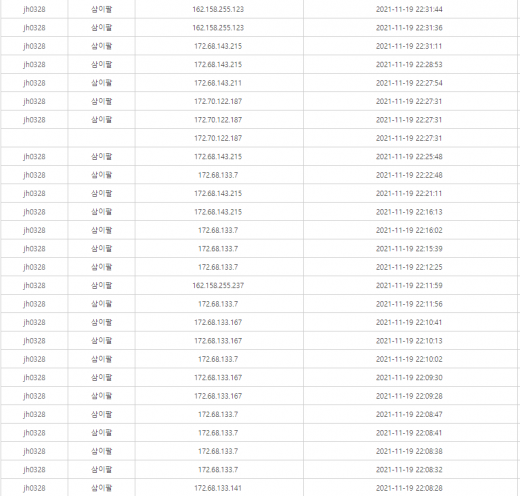Select timestamp 2021-11-19 22:08:28
The image size is (520, 496).
(x=409, y=488)
